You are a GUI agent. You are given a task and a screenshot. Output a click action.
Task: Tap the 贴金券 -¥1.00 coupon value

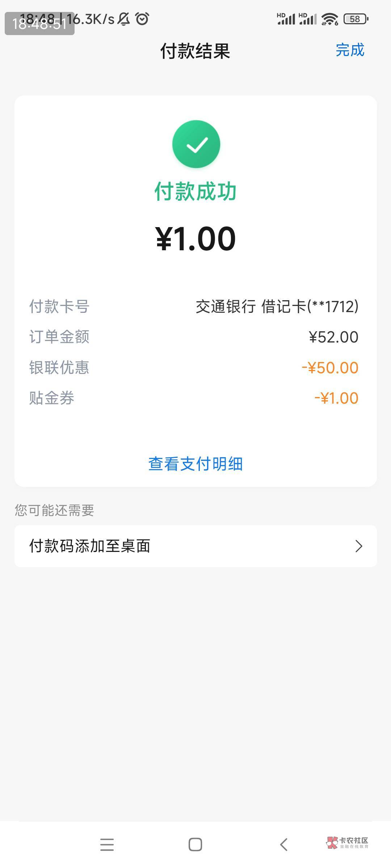click(x=336, y=398)
